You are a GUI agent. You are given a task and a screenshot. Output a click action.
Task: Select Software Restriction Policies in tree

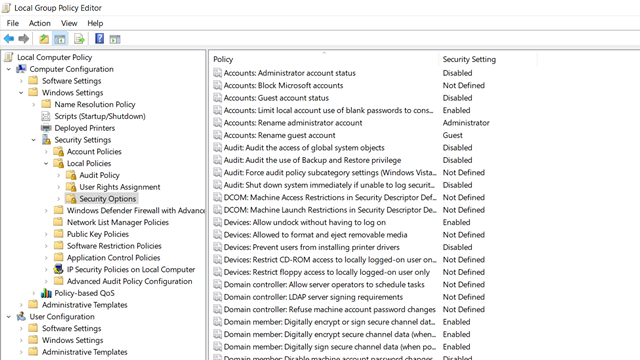pos(114,246)
